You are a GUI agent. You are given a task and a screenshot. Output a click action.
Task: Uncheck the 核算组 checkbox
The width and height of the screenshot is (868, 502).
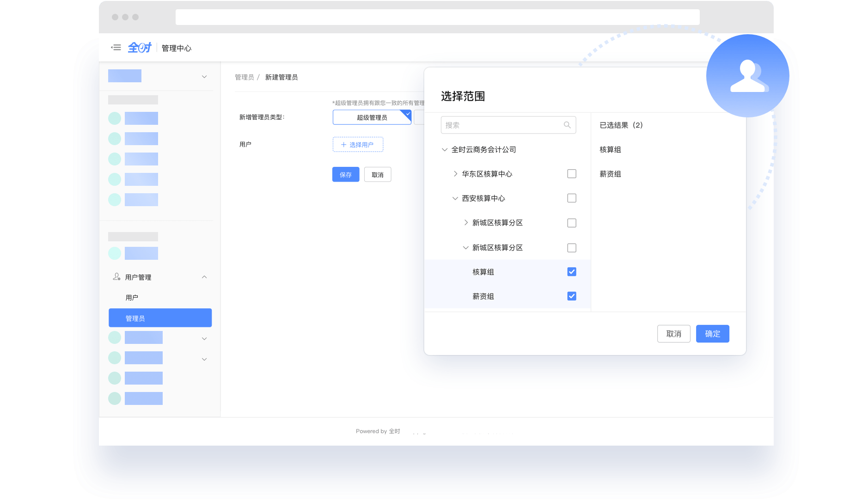pyautogui.click(x=572, y=272)
